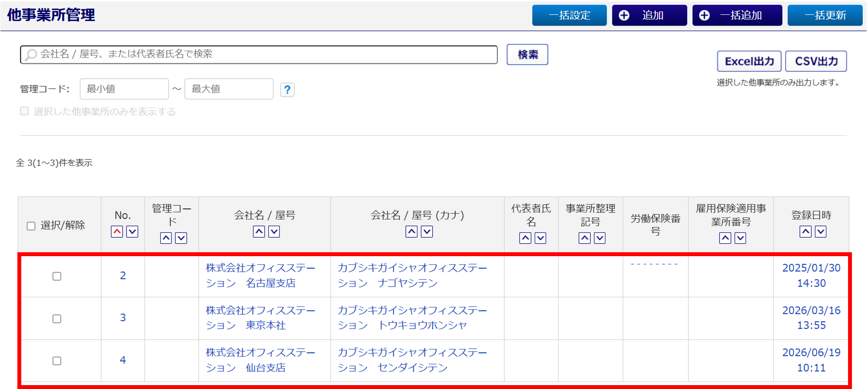Open 株式会社オフィスステーション 仙台支店 link
Viewport: 868px width, 389px height.
click(x=261, y=360)
